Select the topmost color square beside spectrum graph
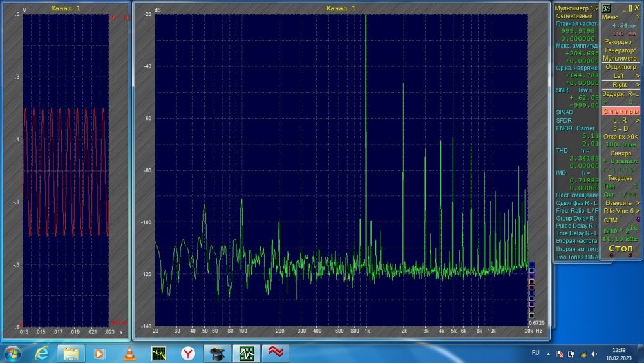Screen dimensions: 644x363 (531, 264)
